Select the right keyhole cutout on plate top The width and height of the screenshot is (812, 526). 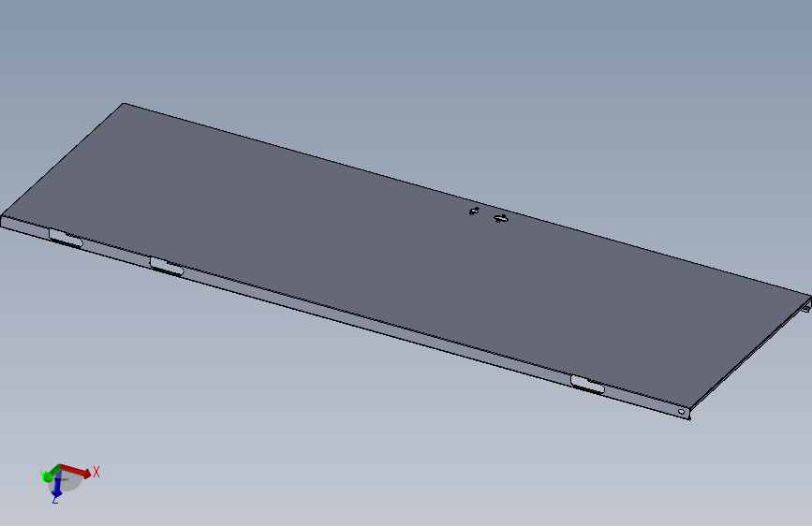click(x=501, y=218)
